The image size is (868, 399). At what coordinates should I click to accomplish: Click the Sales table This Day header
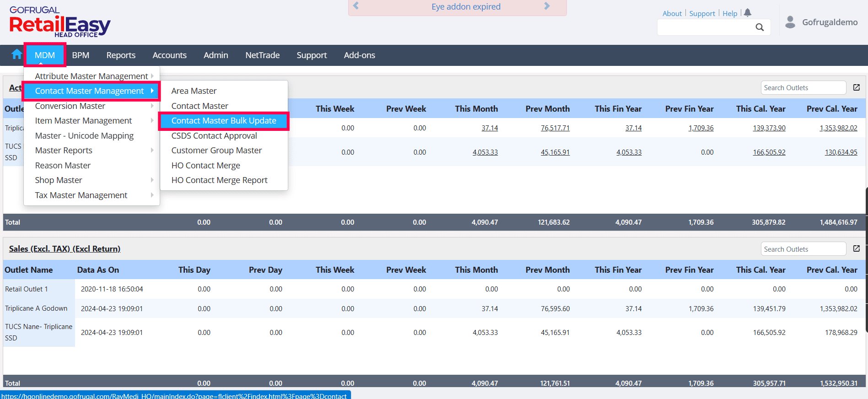click(x=194, y=270)
